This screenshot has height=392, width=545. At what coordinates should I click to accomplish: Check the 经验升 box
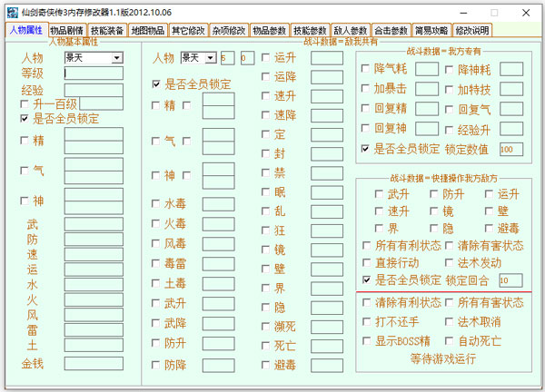(450, 130)
